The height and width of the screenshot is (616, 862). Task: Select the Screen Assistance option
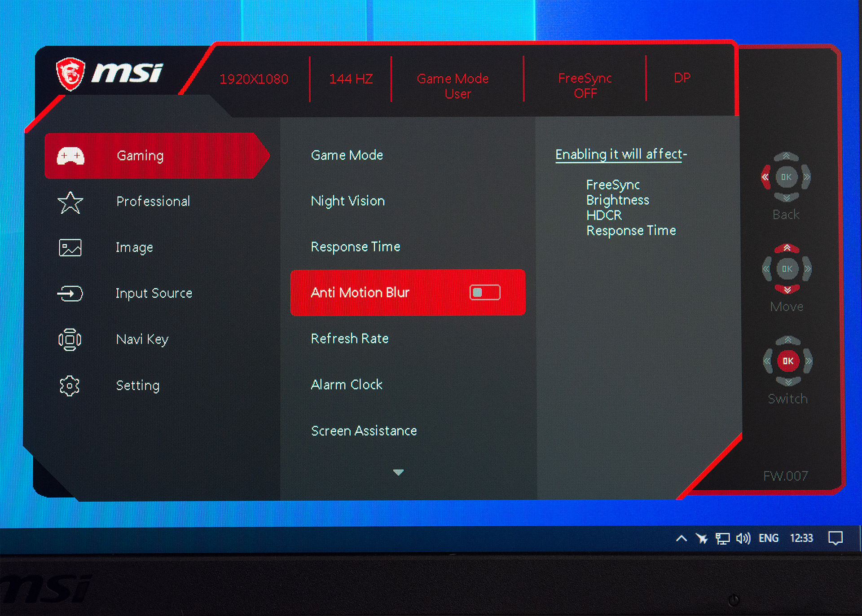pos(364,431)
